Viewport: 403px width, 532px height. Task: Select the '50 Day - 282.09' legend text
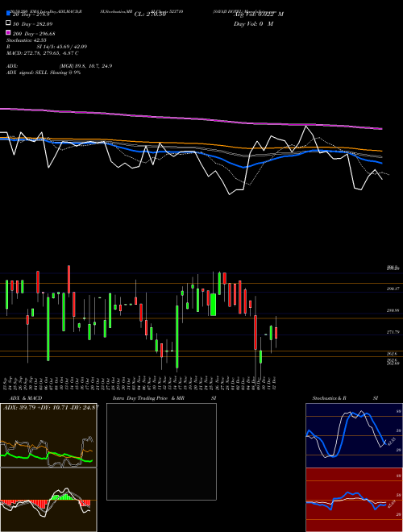tap(33, 24)
